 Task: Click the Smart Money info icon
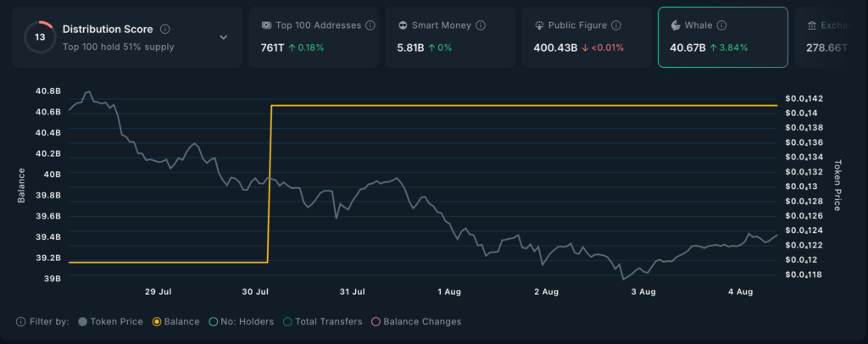[481, 25]
